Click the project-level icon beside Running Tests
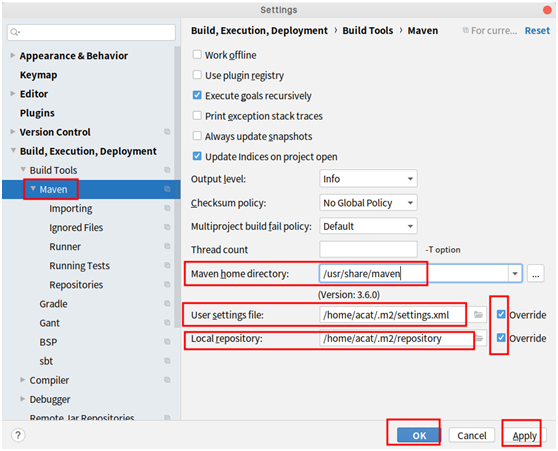 click(167, 266)
